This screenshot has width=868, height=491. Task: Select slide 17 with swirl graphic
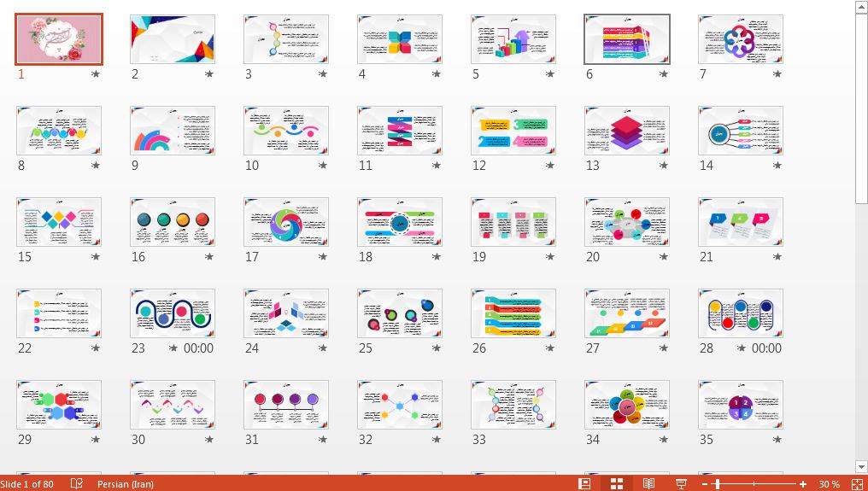(285, 222)
